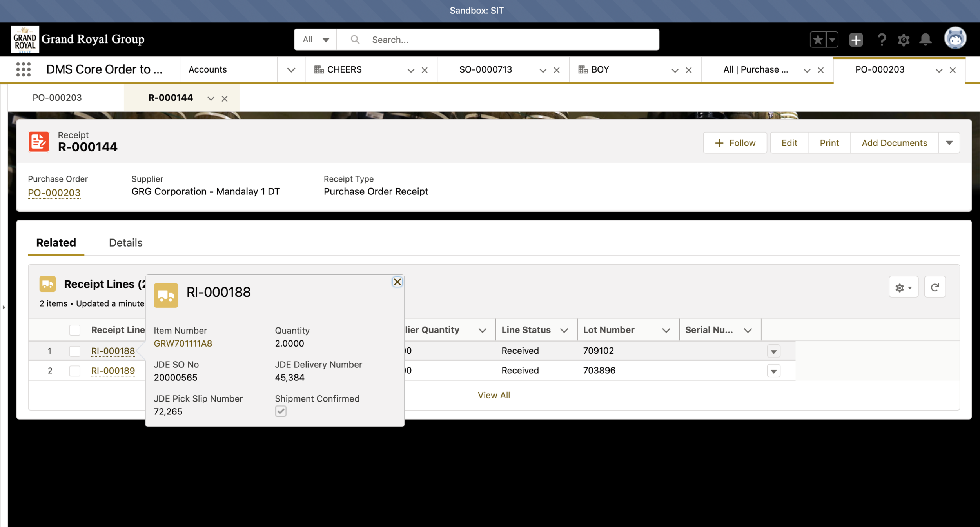This screenshot has height=527, width=980.
Task: Switch to the Details tab
Action: (x=125, y=243)
